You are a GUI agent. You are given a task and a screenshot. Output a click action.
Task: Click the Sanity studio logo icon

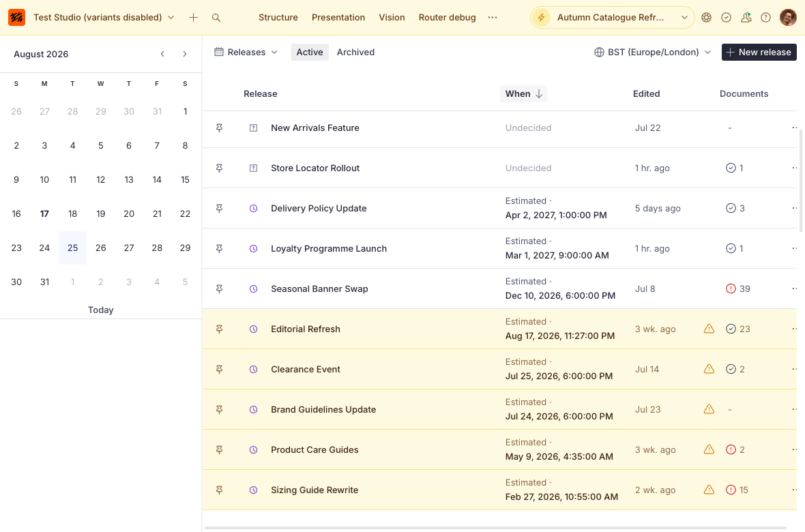(x=16, y=18)
